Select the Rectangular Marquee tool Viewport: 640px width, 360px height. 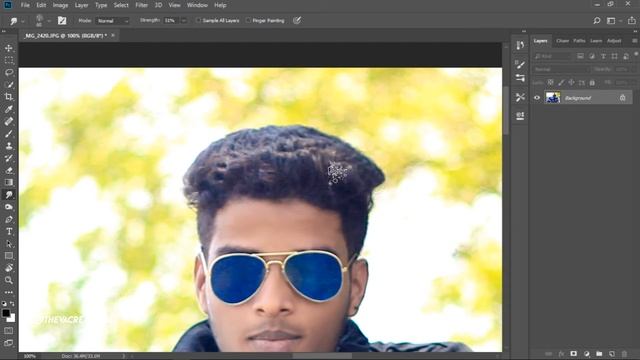pyautogui.click(x=9, y=60)
